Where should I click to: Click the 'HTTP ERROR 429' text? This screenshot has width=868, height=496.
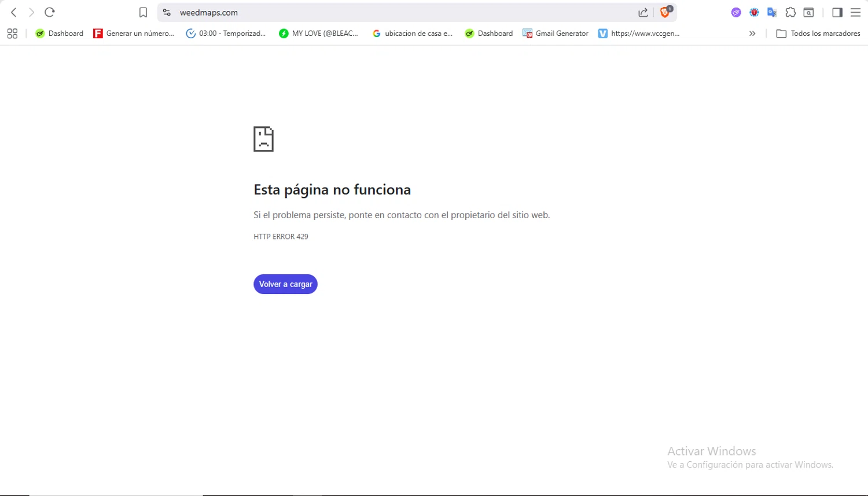click(x=281, y=237)
